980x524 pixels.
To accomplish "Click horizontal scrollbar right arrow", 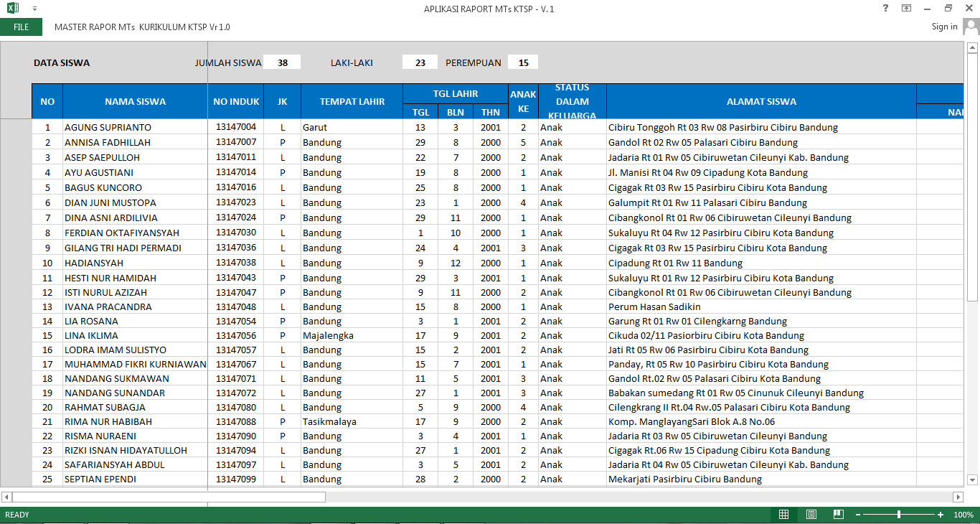I will point(958,497).
